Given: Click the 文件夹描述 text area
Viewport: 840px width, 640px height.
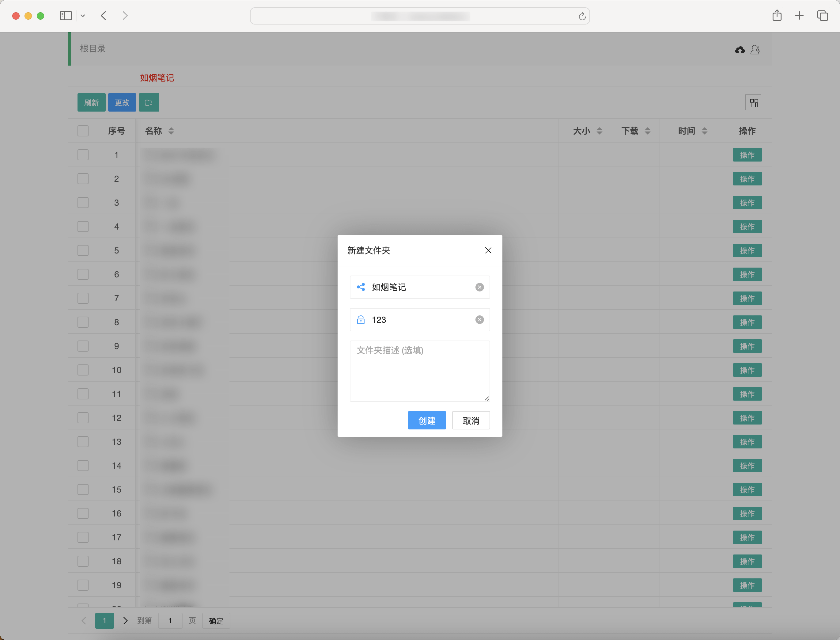Looking at the screenshot, I should 420,371.
